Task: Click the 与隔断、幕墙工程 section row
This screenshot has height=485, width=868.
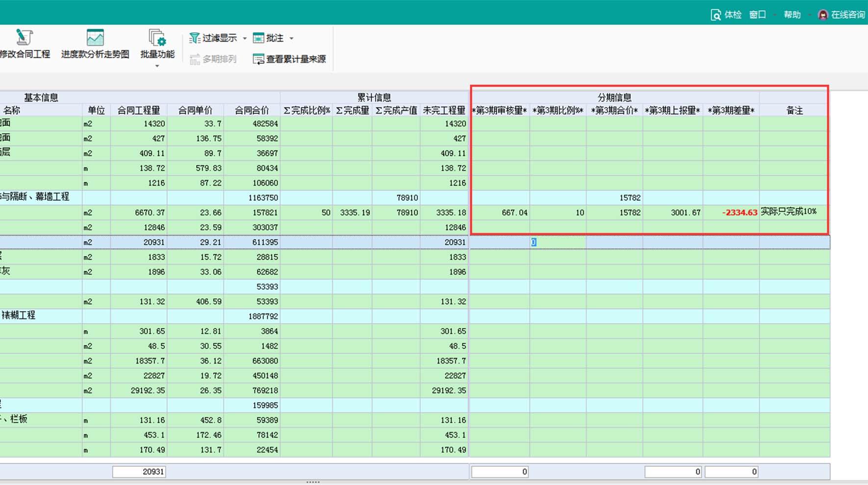Action: click(x=415, y=198)
